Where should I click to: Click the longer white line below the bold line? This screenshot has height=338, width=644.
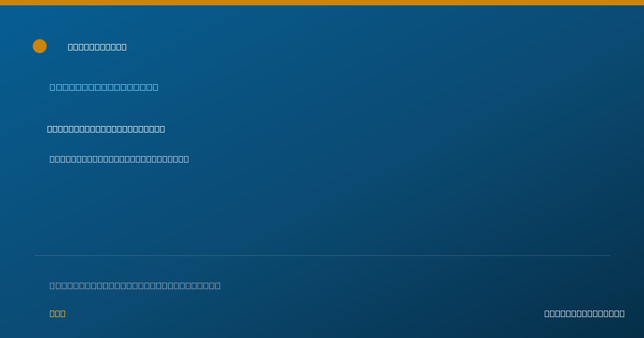(x=119, y=159)
